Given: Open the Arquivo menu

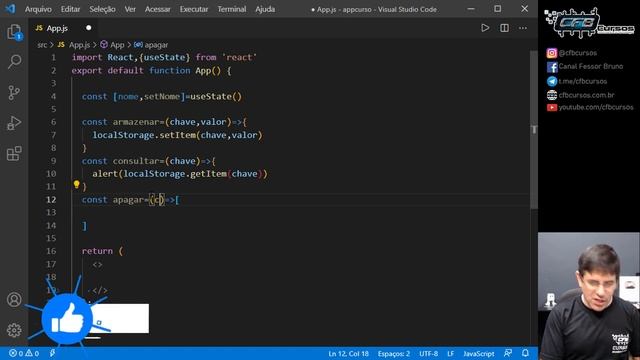Looking at the screenshot, I should [x=38, y=9].
